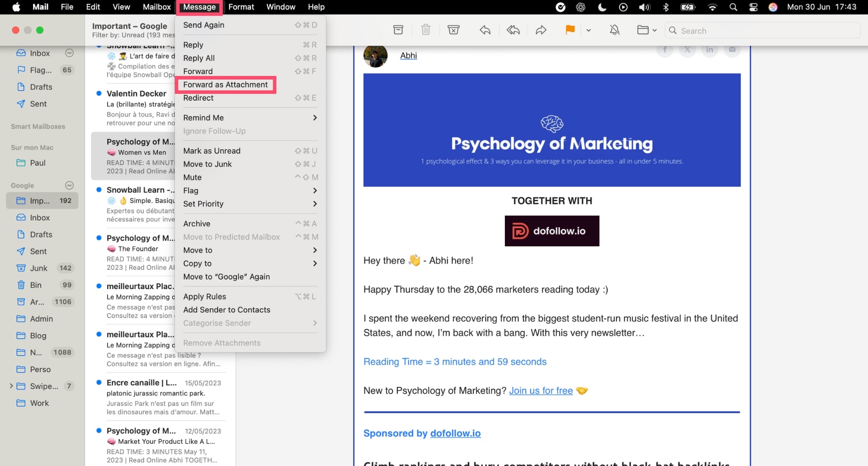Click the Facebook share icon in email
The image size is (868, 466).
tap(665, 50)
